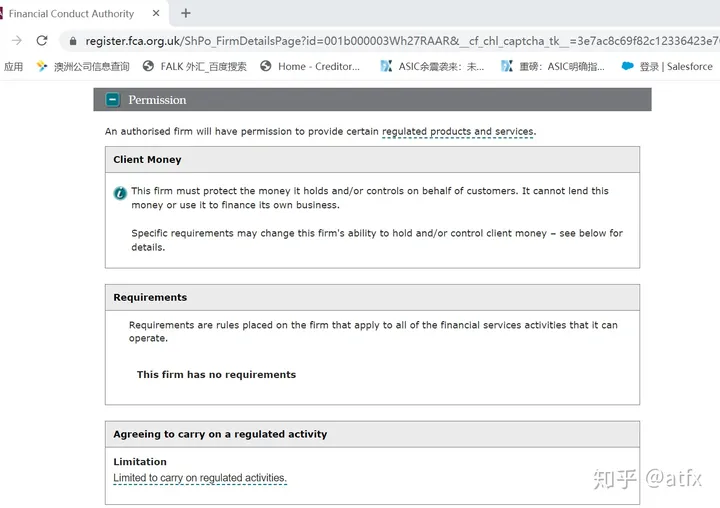The width and height of the screenshot is (720, 508).
Task: Reload the page with refresh icon
Action: 42,41
